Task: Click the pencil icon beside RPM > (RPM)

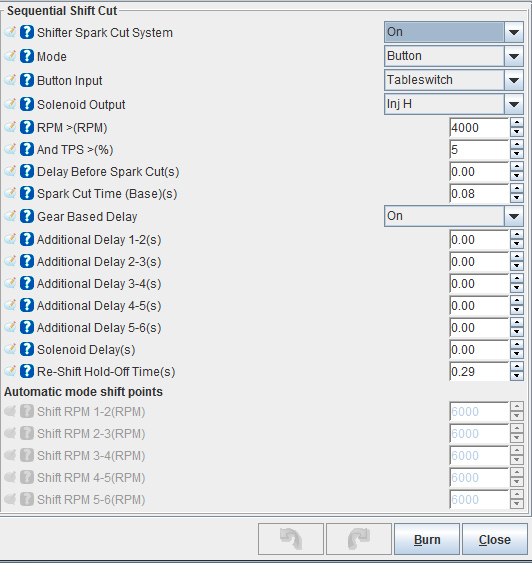Action: 10,127
